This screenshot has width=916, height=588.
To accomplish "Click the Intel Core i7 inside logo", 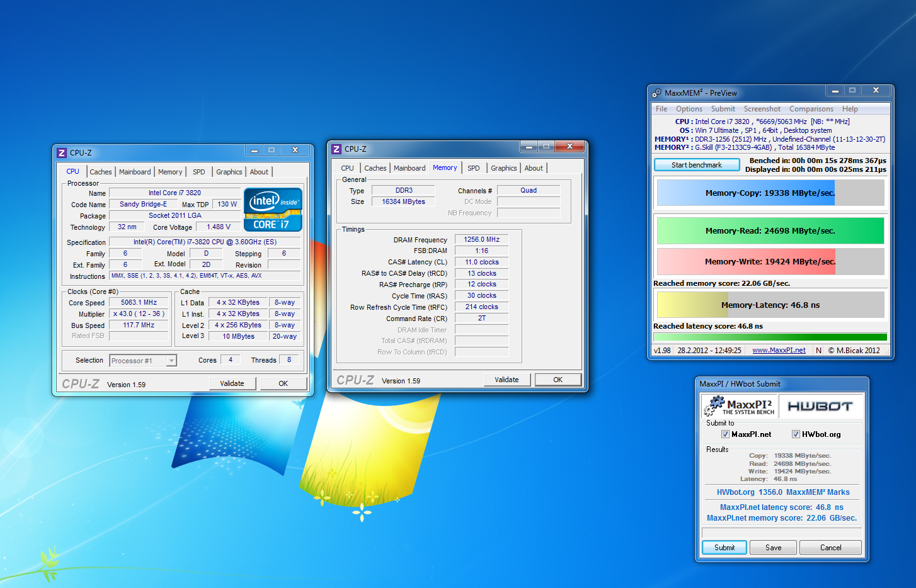I will pos(273,210).
